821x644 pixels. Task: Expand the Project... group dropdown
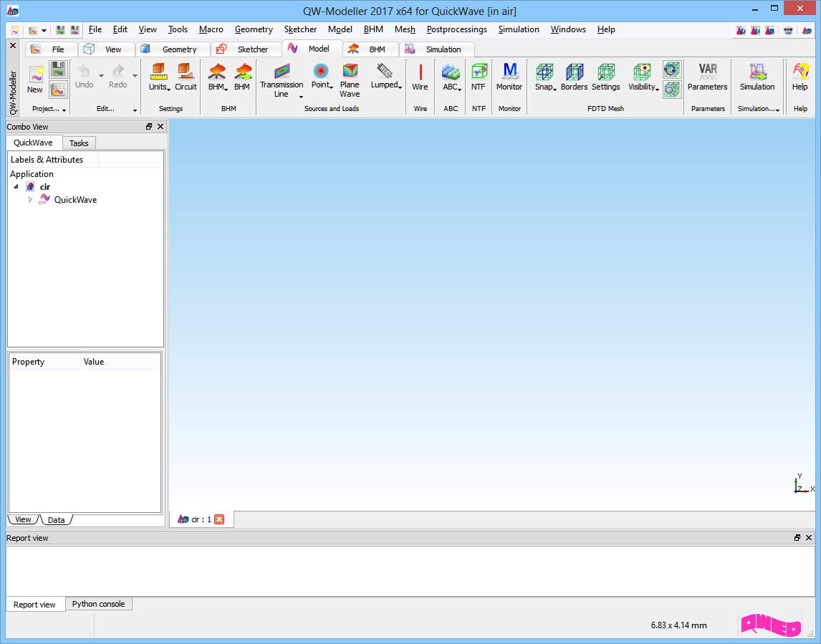[x=64, y=110]
